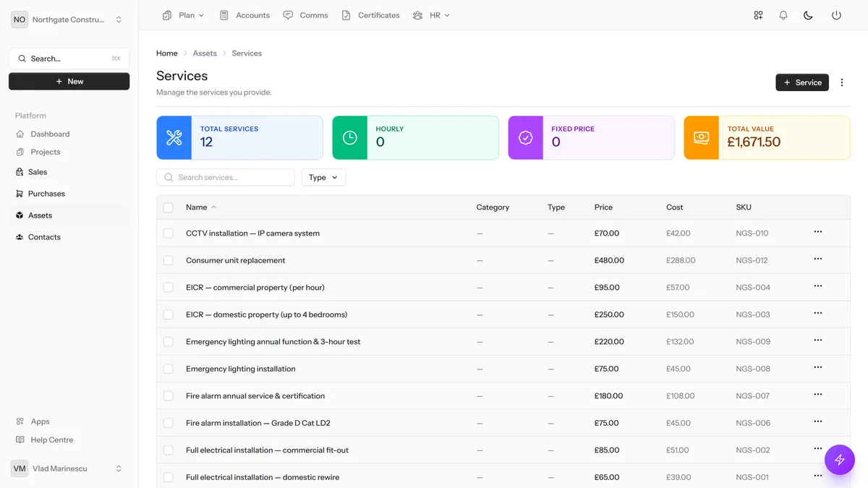Toggle the select-all checkbox in table header
868x488 pixels.
click(169, 207)
